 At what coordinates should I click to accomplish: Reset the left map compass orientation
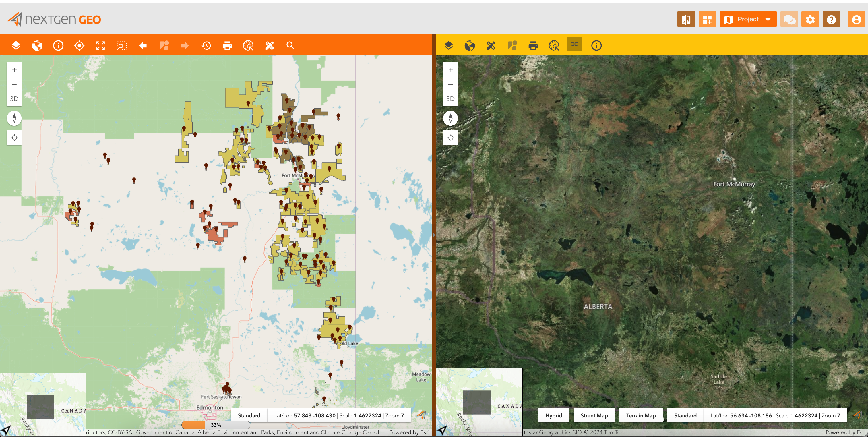14,118
